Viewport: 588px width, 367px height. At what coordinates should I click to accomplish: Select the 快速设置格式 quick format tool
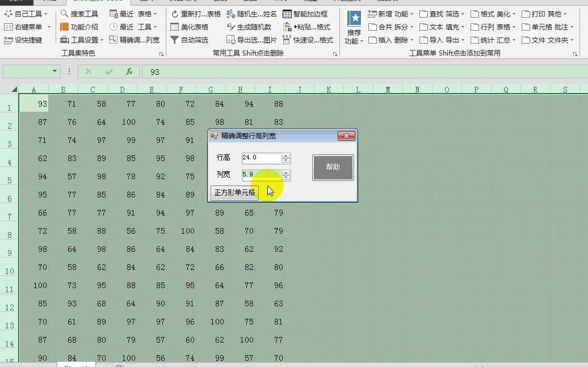pos(308,40)
